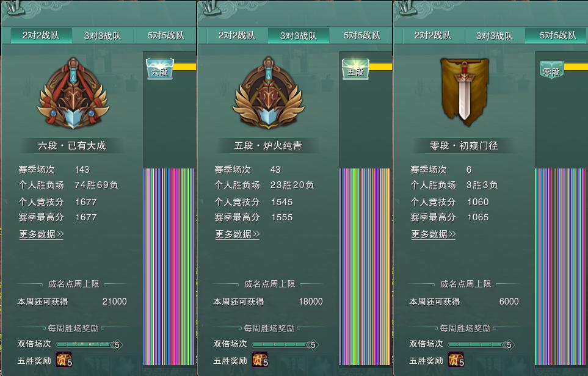Click 五胜奖励 reward icon in middle panel
The height and width of the screenshot is (376, 588).
click(260, 360)
